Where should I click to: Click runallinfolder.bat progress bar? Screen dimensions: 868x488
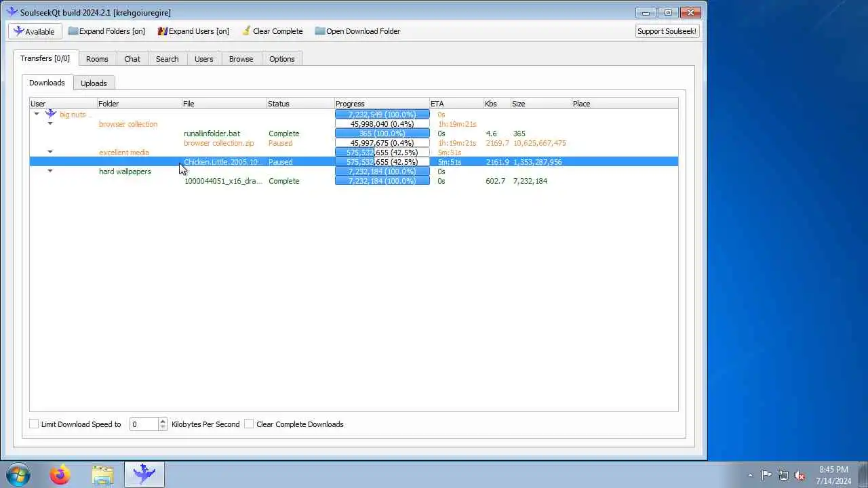point(382,134)
